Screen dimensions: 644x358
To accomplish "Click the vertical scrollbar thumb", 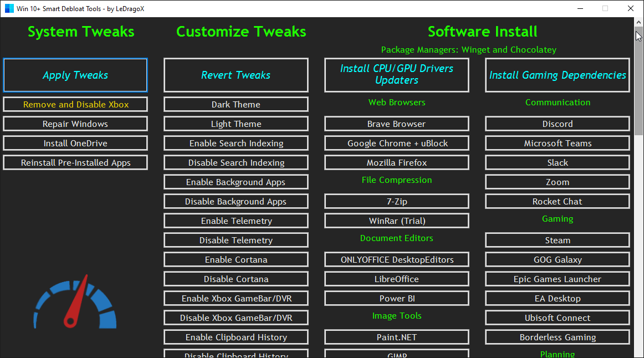I will pos(638,81).
